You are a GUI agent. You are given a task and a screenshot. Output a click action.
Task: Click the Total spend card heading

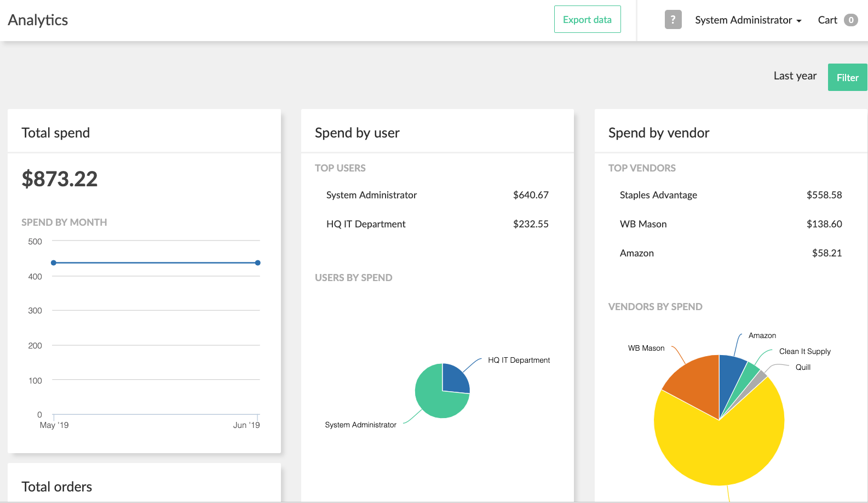click(55, 133)
